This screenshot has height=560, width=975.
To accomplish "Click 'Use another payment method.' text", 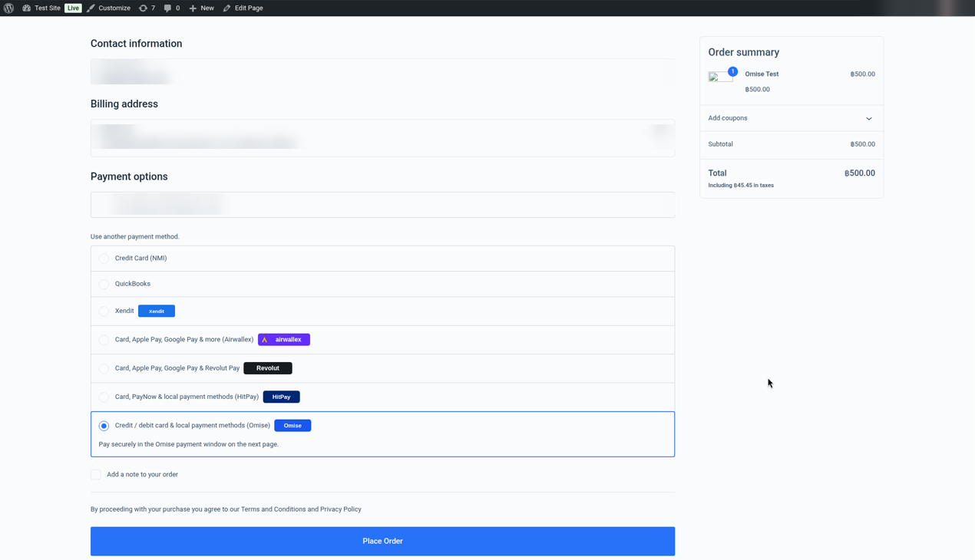I will pyautogui.click(x=135, y=237).
